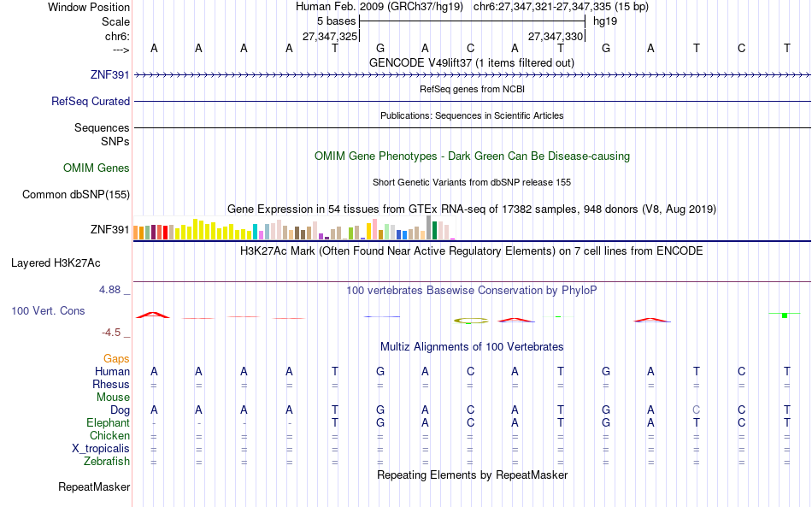Click the ---> strand direction arrow label
Screen dimensions: 812x507
pyautogui.click(x=121, y=50)
